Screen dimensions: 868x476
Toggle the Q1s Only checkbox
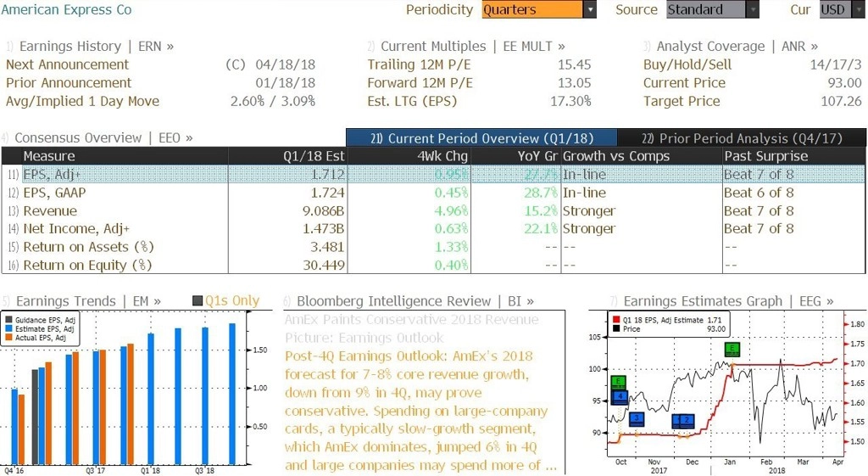point(198,301)
